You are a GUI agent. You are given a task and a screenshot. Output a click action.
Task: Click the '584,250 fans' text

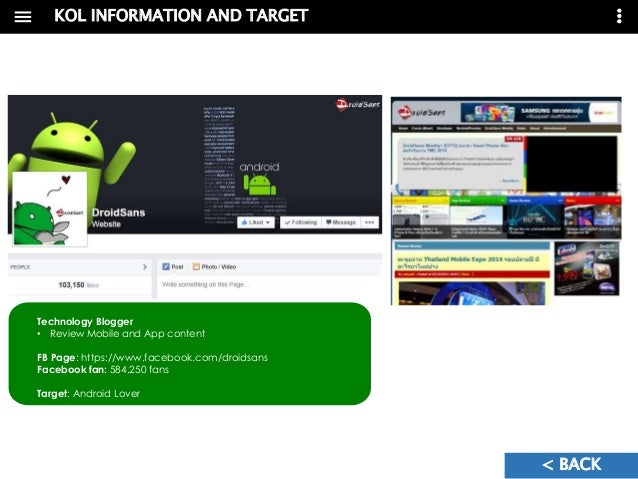click(139, 370)
